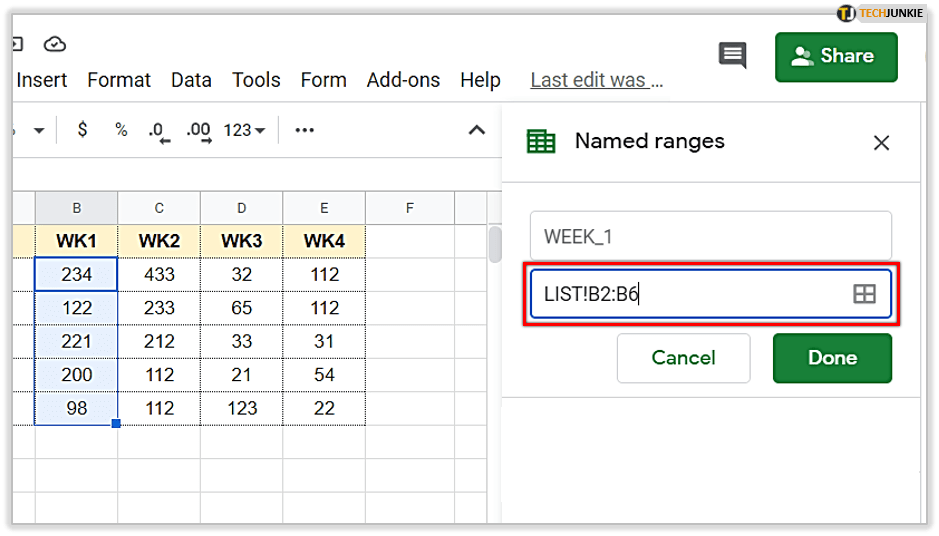Open the 123 number format dropdown

coord(244,130)
